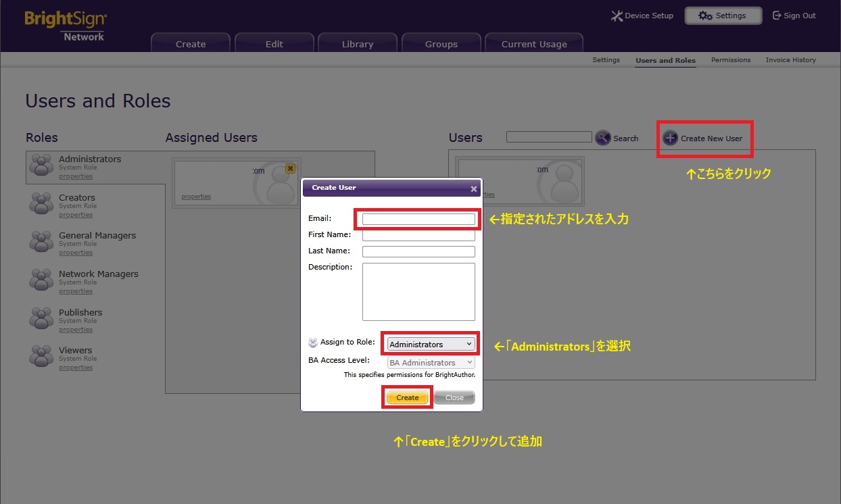This screenshot has width=841, height=504.
Task: Remove assigned user with yellow X icon
Action: 290,168
